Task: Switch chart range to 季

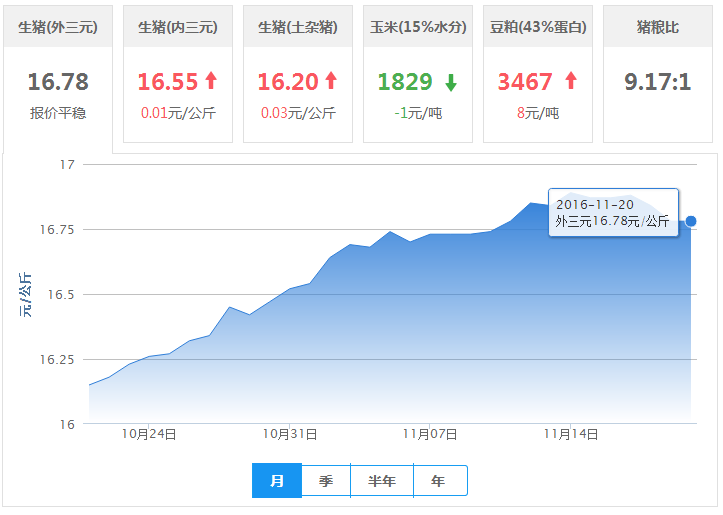Action: pos(326,481)
